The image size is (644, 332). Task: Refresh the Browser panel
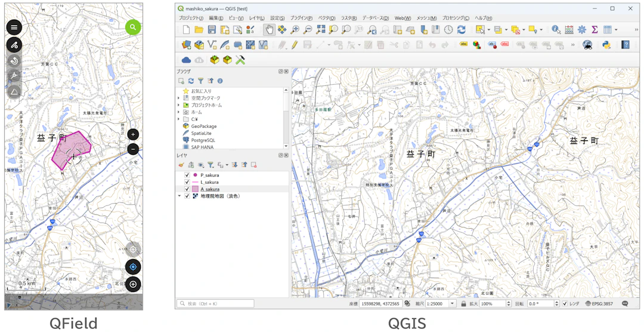191,81
